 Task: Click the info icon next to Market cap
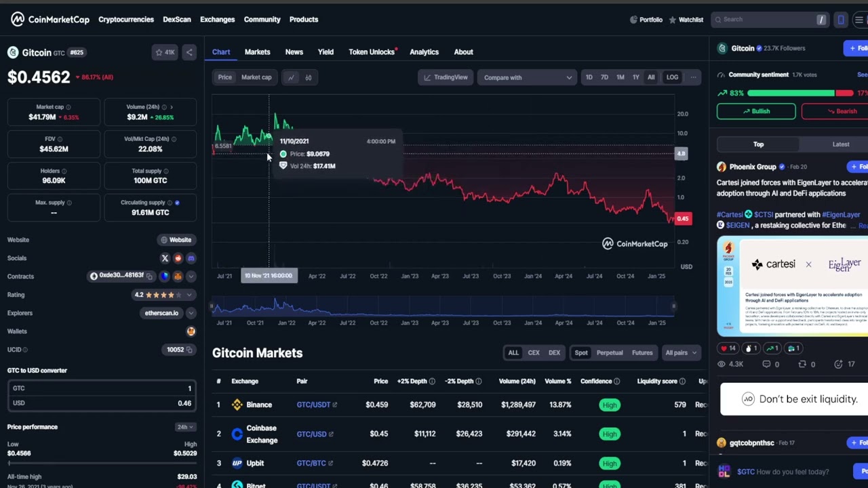[x=68, y=107]
